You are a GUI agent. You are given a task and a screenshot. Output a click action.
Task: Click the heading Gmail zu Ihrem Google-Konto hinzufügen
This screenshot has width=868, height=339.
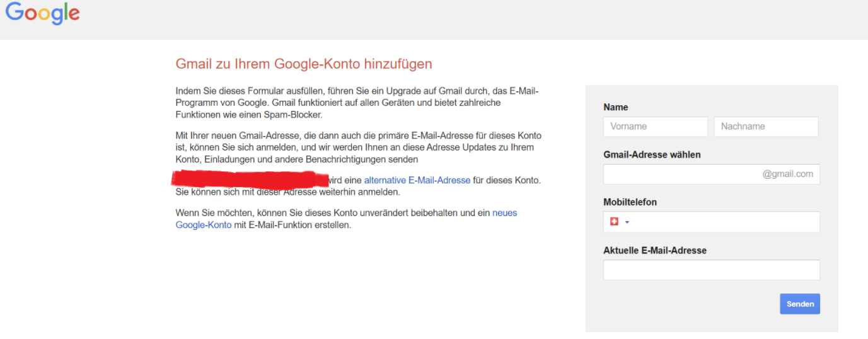[x=304, y=64]
